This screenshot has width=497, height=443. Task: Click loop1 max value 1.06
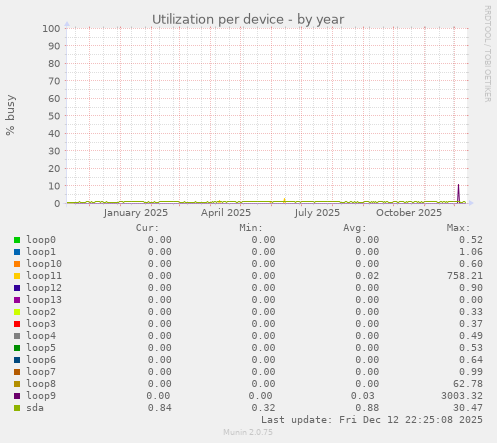tap(471, 252)
